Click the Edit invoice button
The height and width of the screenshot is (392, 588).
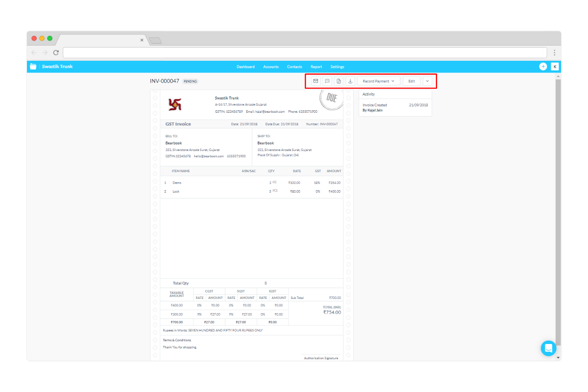pos(412,81)
